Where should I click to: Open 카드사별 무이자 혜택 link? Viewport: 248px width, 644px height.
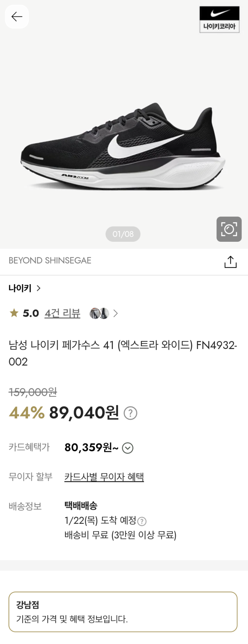[104, 477]
